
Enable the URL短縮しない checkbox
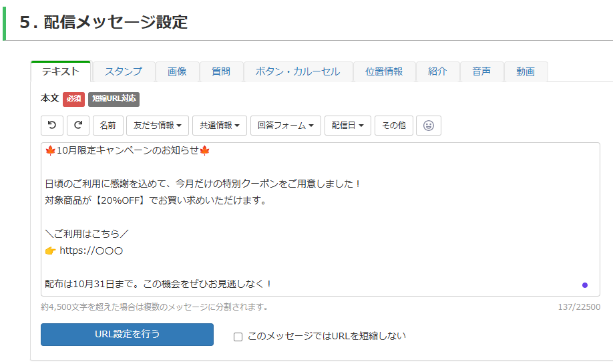(238, 337)
